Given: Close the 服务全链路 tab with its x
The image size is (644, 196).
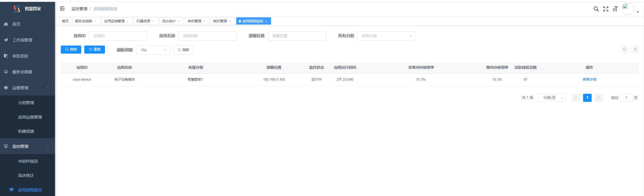Looking at the screenshot, I should 95,21.
